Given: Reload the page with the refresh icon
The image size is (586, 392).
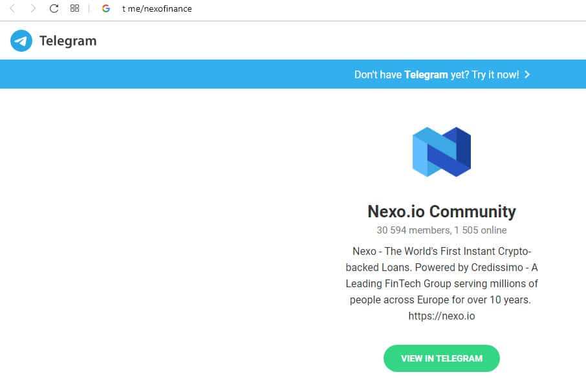Looking at the screenshot, I should tap(54, 8).
